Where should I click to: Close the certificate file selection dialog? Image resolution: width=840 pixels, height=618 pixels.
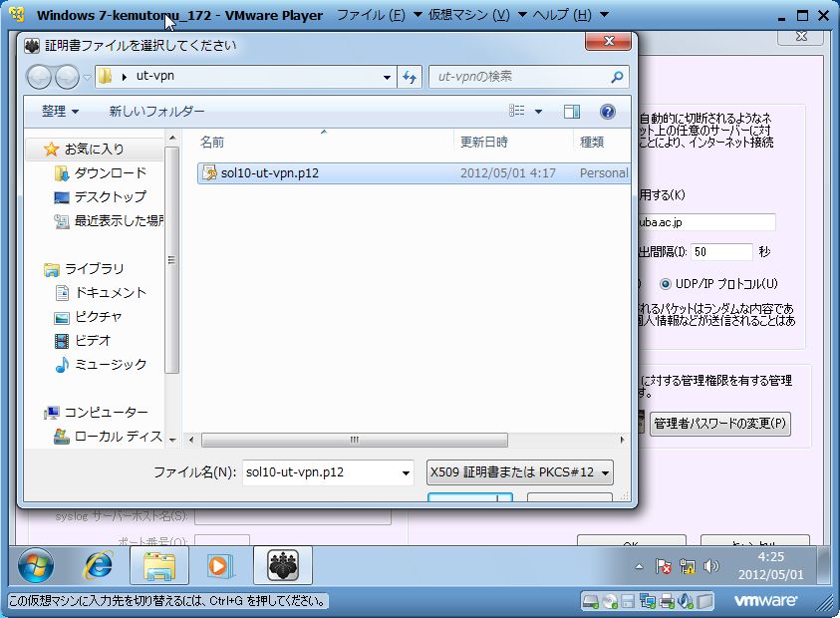point(608,41)
